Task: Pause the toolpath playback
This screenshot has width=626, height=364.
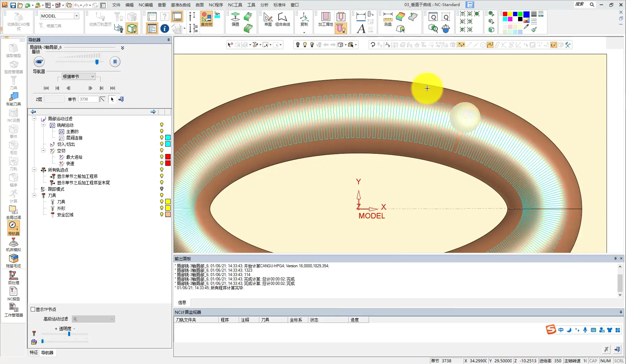Action: (x=115, y=62)
